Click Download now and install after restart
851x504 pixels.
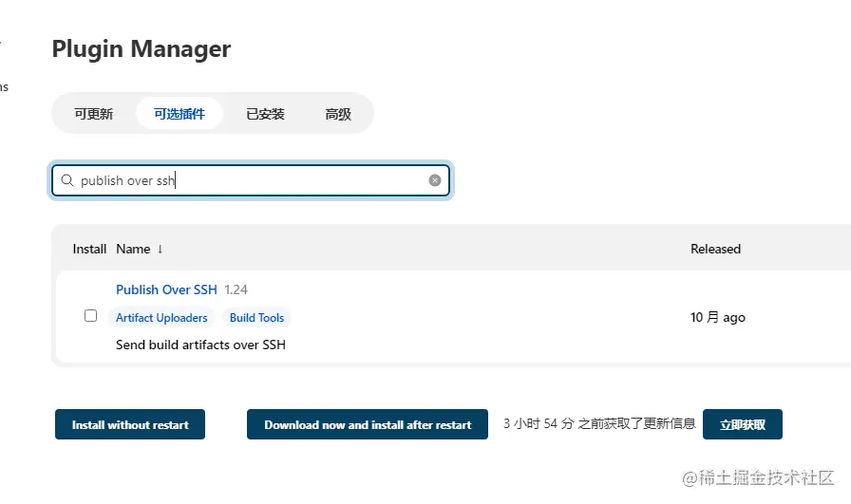368,424
